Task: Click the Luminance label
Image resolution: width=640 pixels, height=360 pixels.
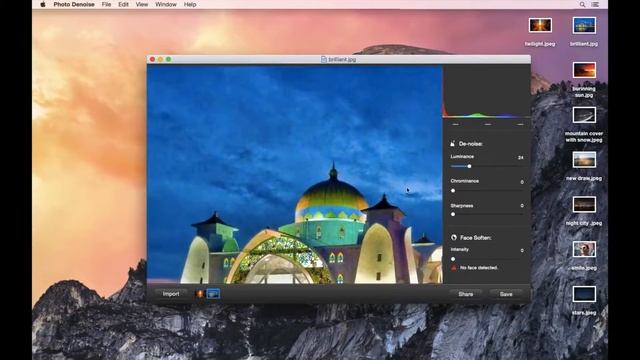Action: (462, 157)
